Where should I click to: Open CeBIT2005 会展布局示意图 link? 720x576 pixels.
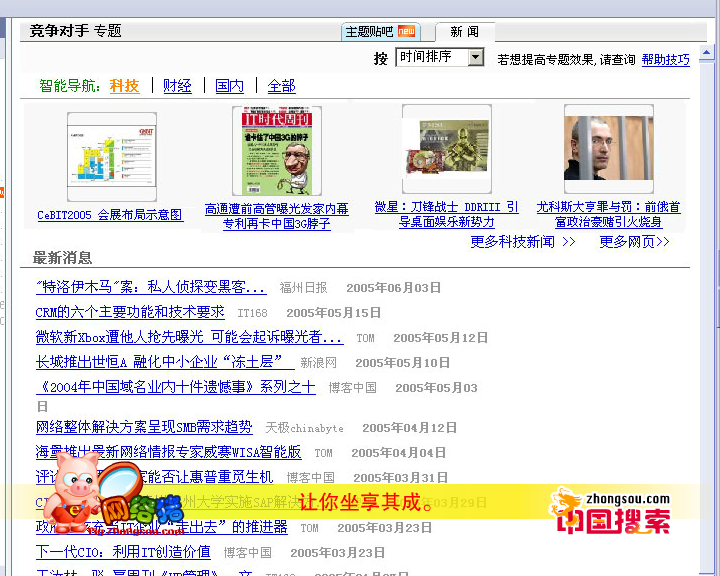coord(110,215)
